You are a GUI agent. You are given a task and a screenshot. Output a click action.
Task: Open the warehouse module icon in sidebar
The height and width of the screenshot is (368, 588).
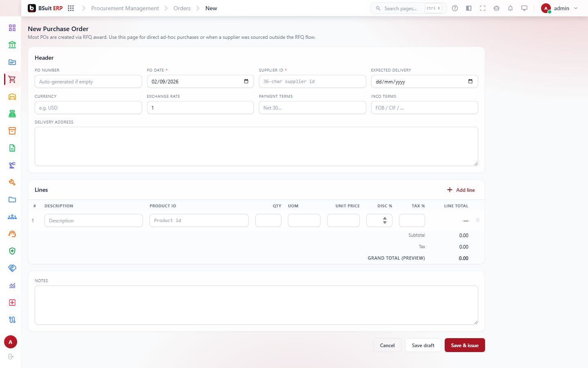[12, 96]
